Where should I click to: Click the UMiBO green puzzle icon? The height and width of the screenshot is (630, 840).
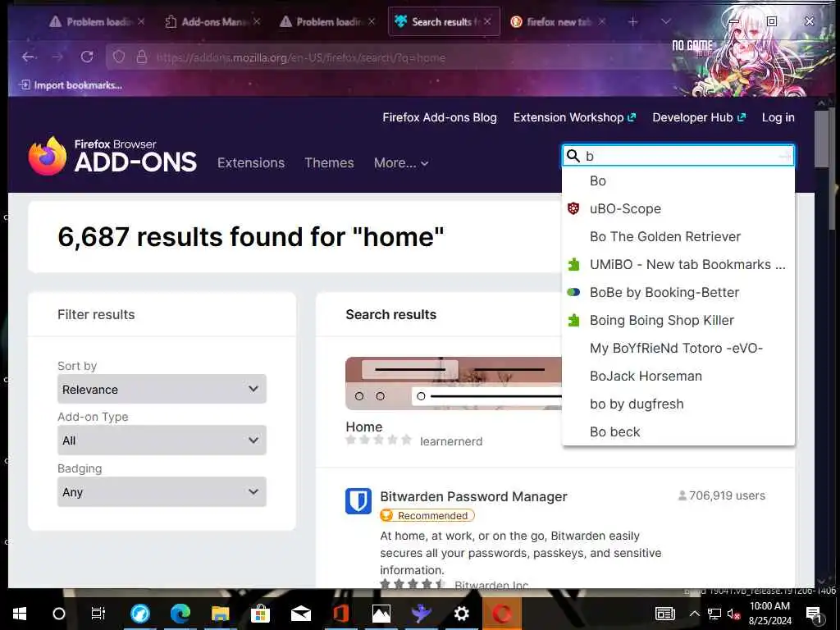573,264
